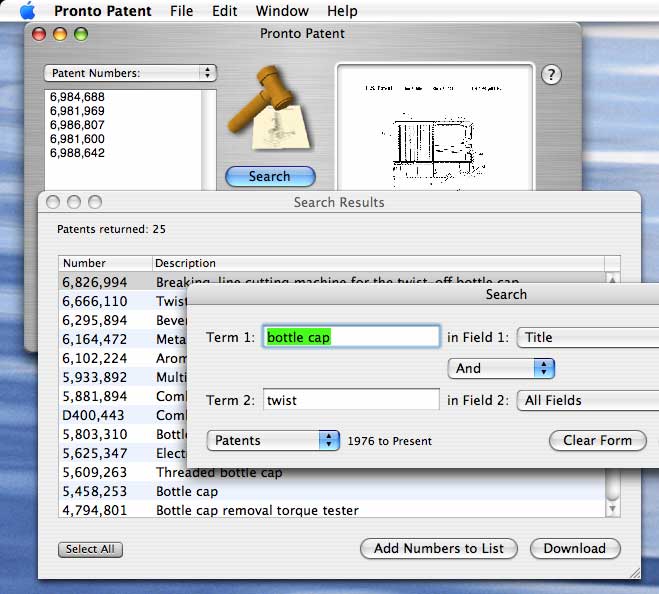Screen dimensions: 659x594
Task: Click the Term 2 field containing twist
Action: click(x=350, y=400)
